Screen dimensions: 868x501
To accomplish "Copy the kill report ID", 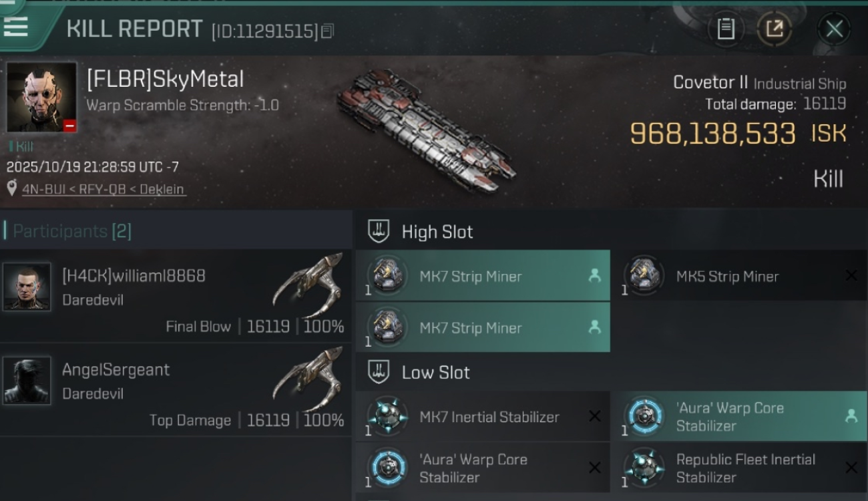I will coord(327,31).
